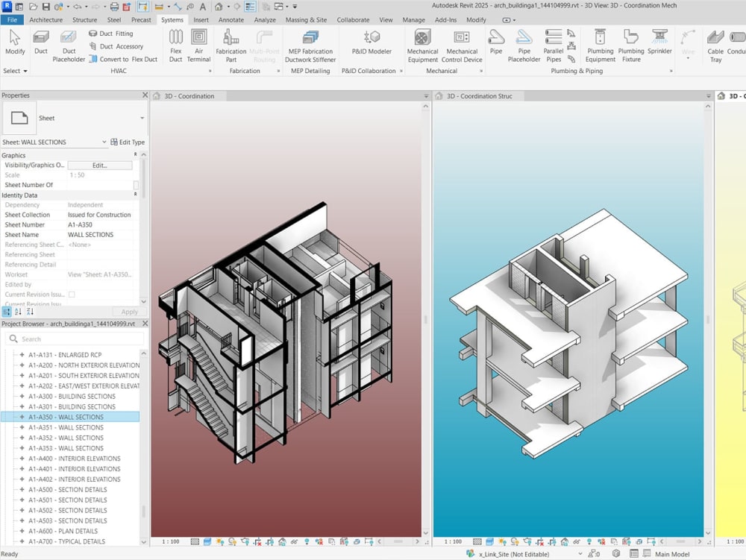This screenshot has width=746, height=560.
Task: Open the Sheet type selector dropdown
Action: coord(142,118)
